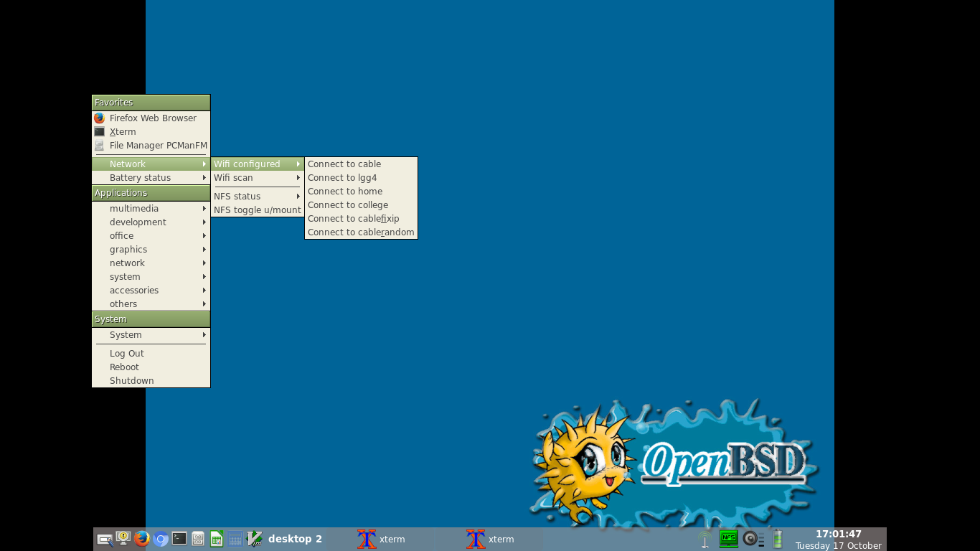Select Shutdown from the menu
Screen dimensions: 980x551
(x=151, y=381)
